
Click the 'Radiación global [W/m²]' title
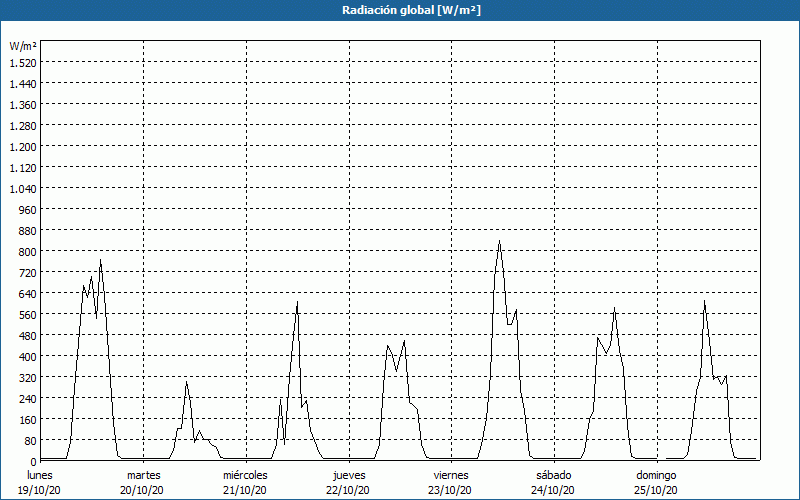411,10
